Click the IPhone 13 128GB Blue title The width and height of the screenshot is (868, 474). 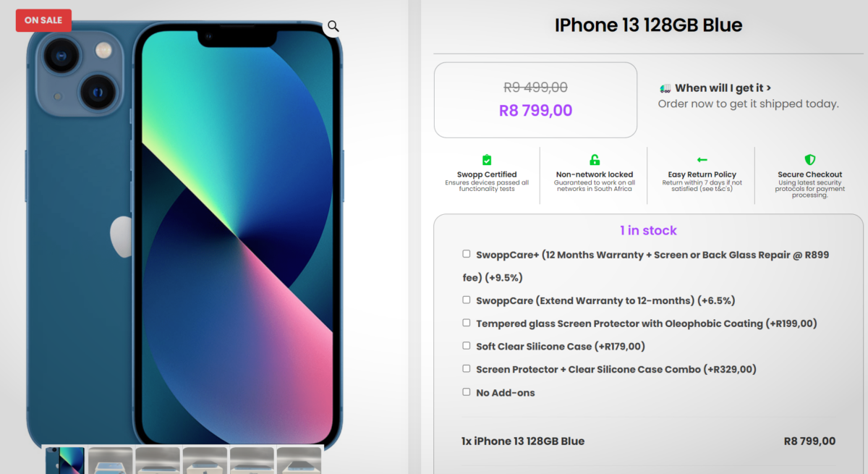648,25
